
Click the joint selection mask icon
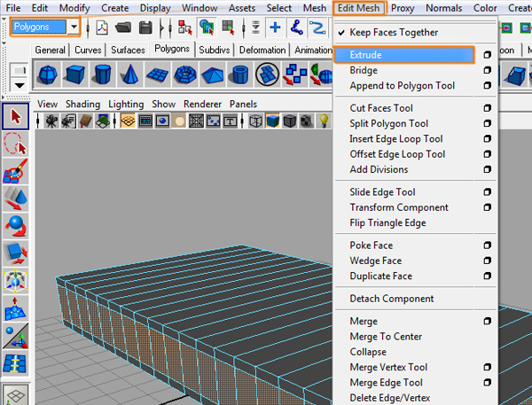point(296,27)
